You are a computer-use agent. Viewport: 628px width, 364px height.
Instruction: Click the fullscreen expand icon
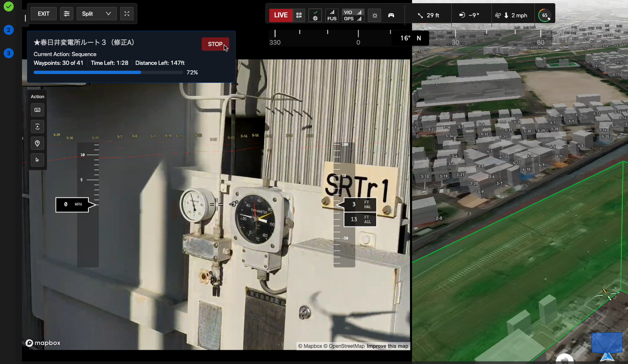click(127, 14)
